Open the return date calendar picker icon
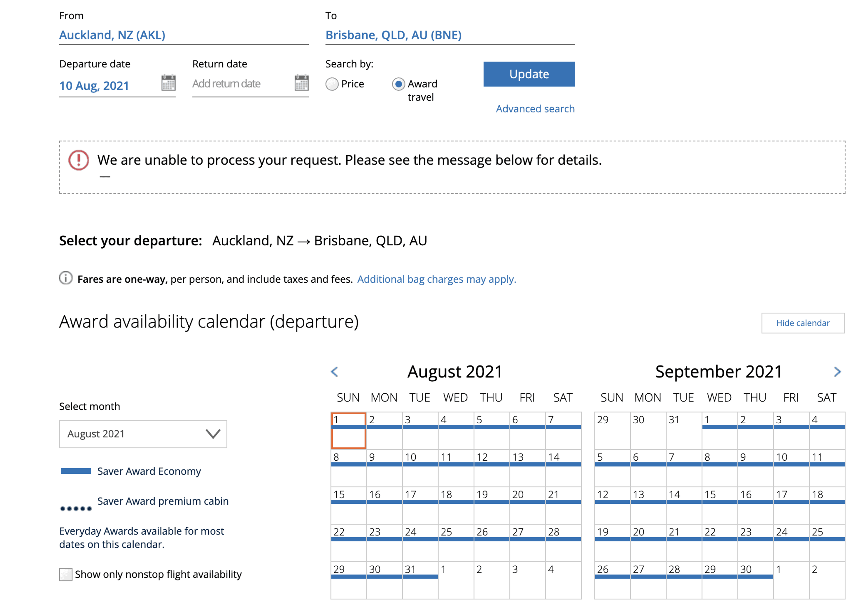This screenshot has height=616, width=867. 301,82
